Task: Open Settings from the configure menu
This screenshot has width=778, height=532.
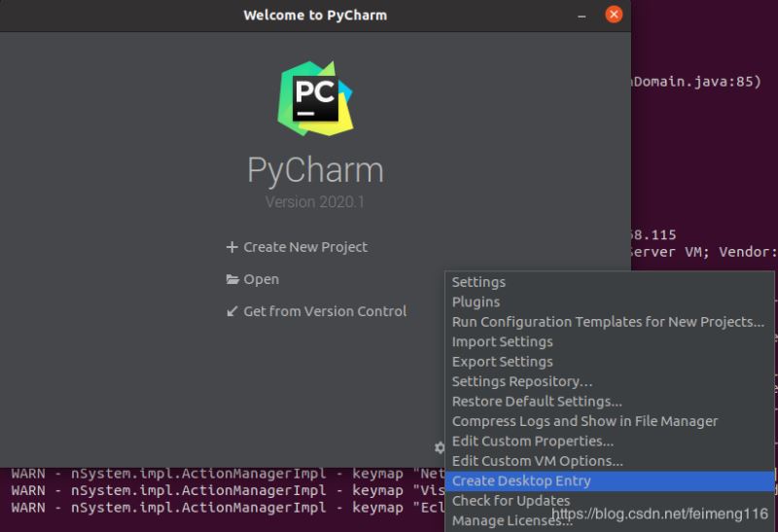Action: (478, 282)
